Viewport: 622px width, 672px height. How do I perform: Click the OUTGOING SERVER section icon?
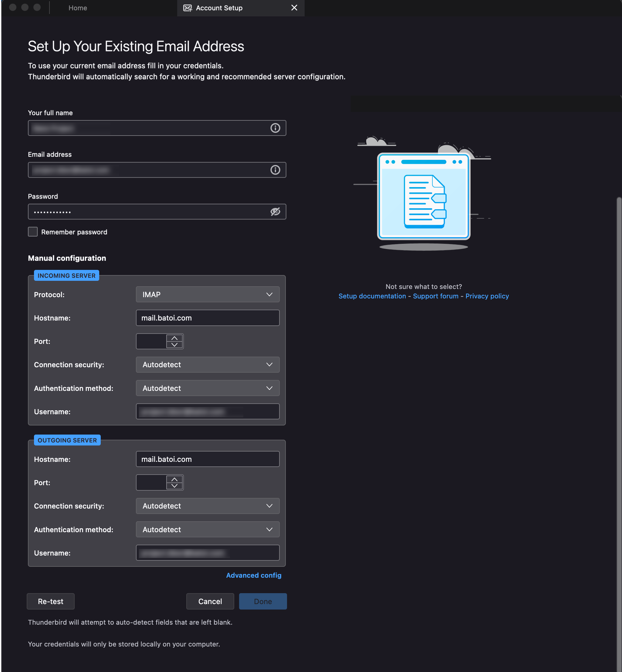point(67,440)
